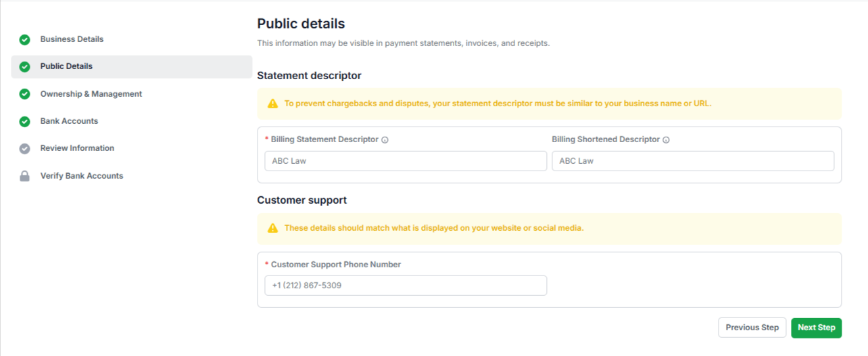Focus the Billing Shortened Descriptor field
The width and height of the screenshot is (868, 356).
[693, 161]
